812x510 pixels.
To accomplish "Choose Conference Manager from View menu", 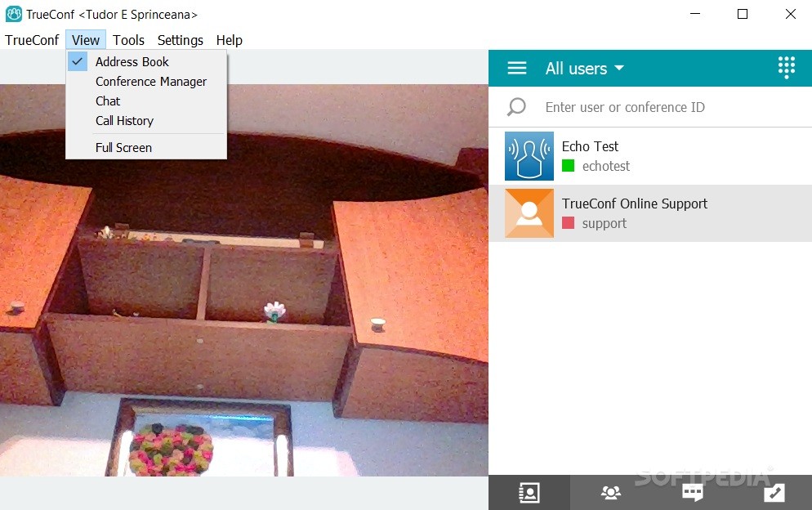I will [x=146, y=82].
